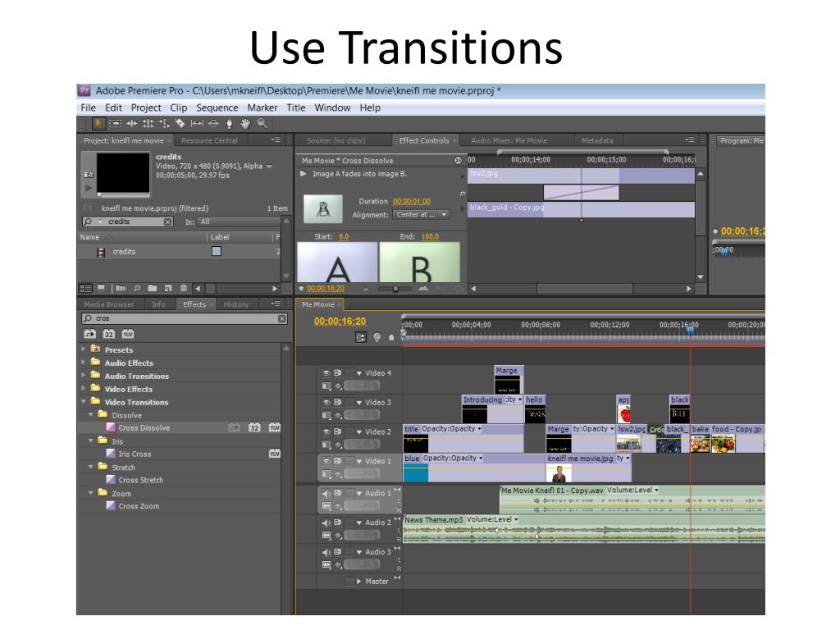
Task: Expand the Audio Effects folder
Action: point(84,363)
